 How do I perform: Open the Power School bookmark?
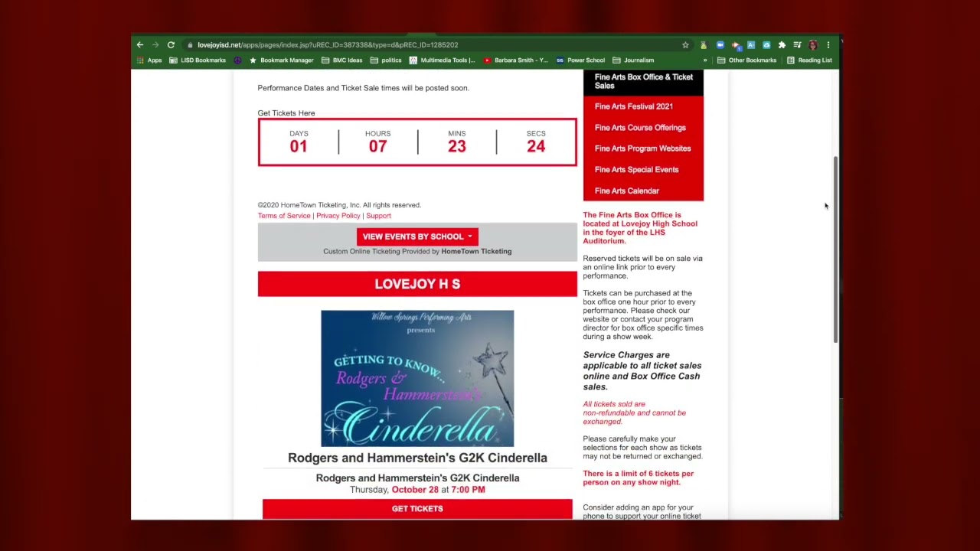[580, 60]
